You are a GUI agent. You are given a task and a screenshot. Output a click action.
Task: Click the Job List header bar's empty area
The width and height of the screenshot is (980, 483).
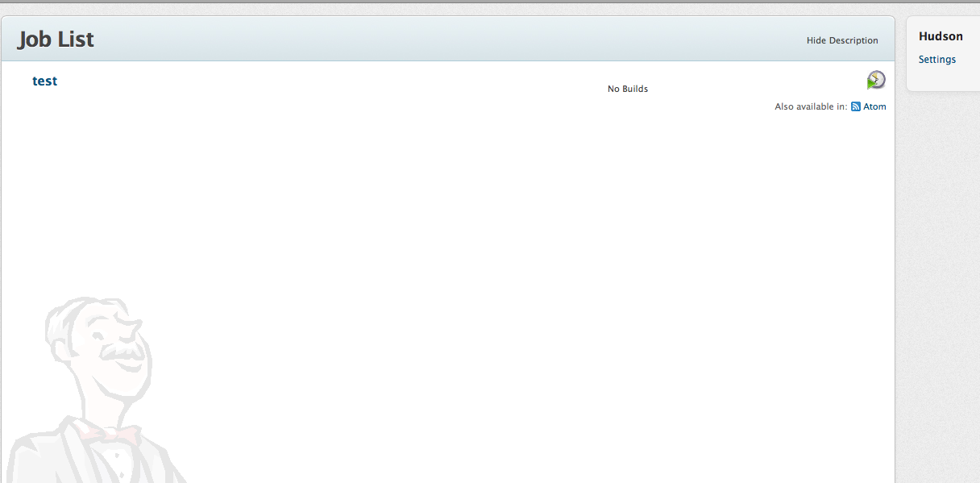pos(443,40)
